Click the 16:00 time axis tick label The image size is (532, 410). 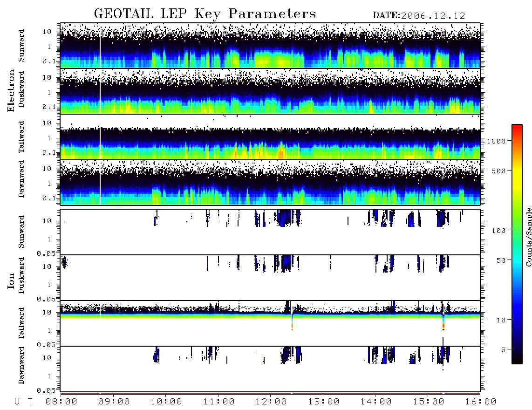tap(481, 402)
